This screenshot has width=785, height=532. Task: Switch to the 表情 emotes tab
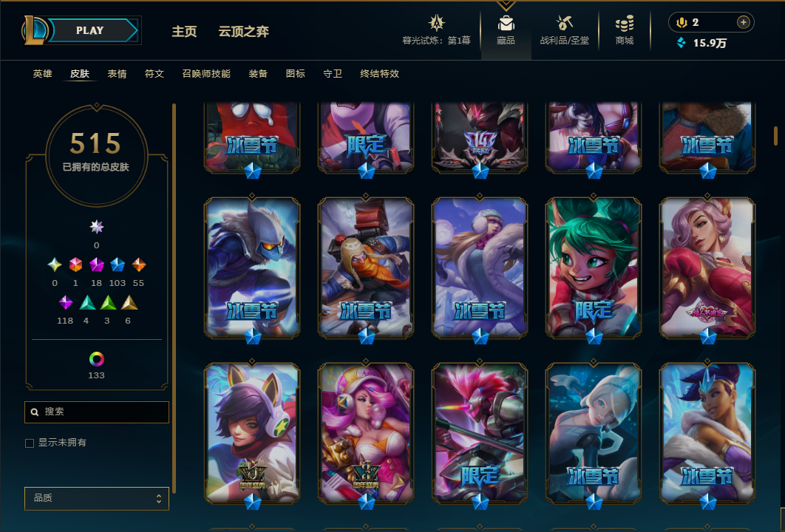click(x=117, y=74)
